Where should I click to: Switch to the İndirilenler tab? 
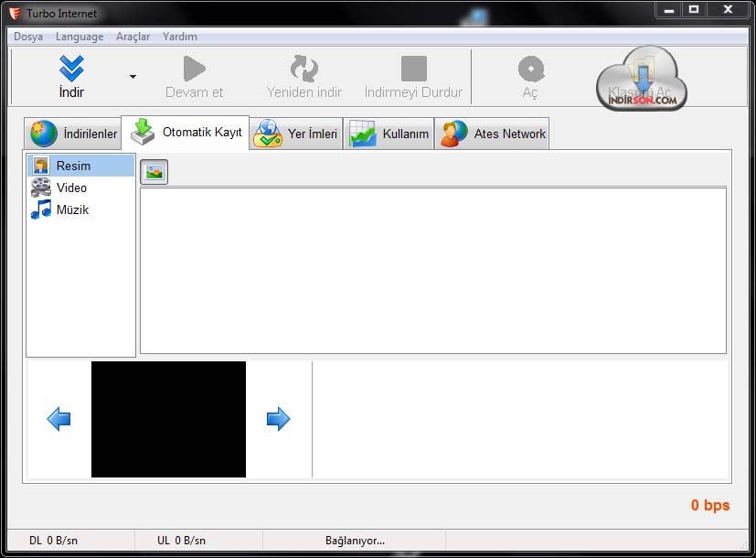coord(73,134)
